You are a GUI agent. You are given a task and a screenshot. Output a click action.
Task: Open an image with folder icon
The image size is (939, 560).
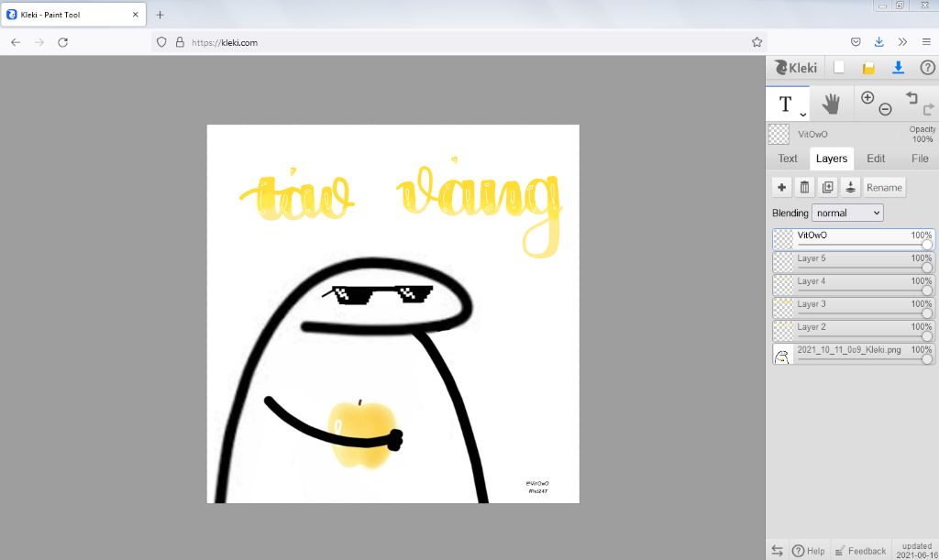coord(868,68)
